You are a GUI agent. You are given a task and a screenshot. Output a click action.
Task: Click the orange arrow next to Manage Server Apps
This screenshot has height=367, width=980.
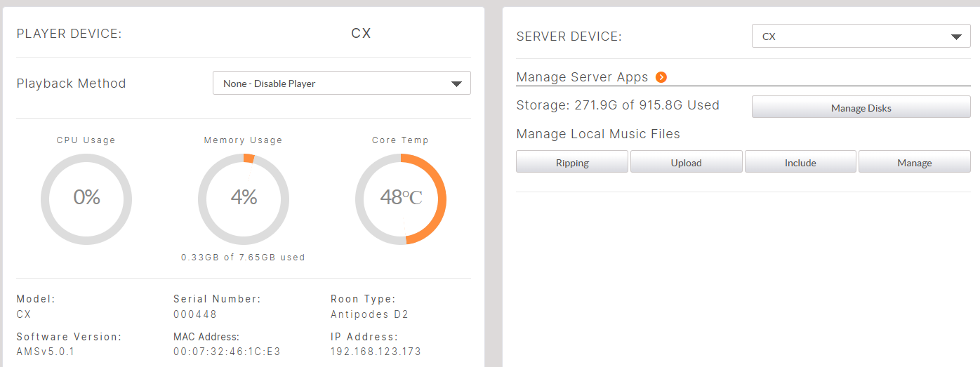pos(661,77)
